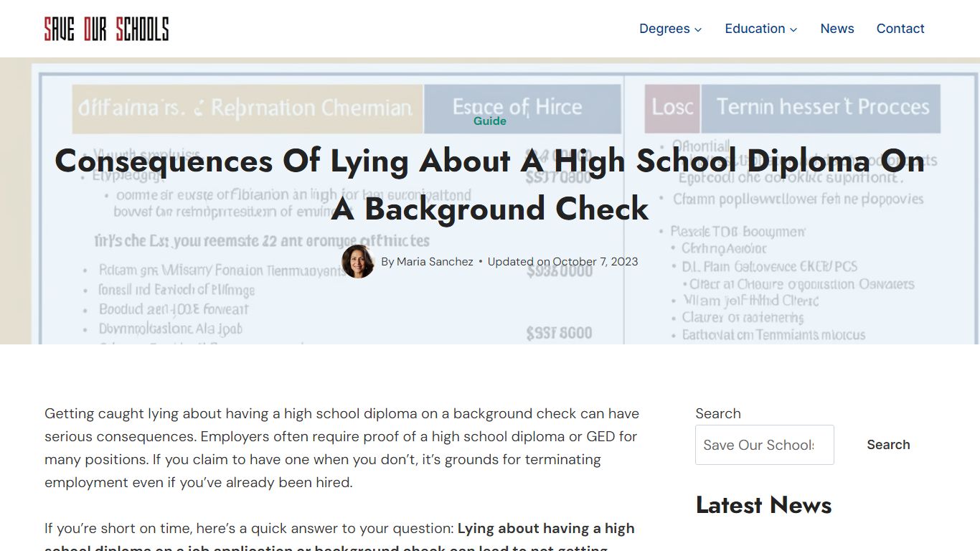Click the Guide category link
This screenshot has width=980, height=551.
(x=490, y=121)
